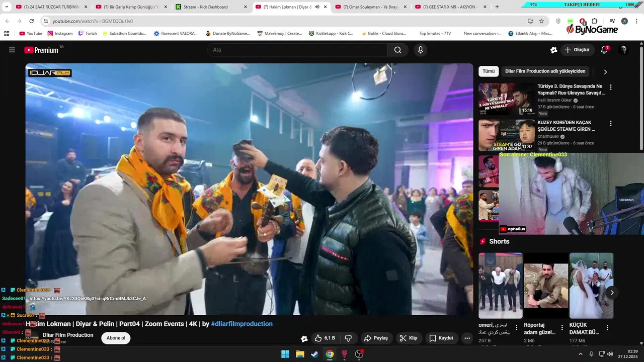The width and height of the screenshot is (644, 362).
Task: Open the account avatar menu
Action: point(623,50)
